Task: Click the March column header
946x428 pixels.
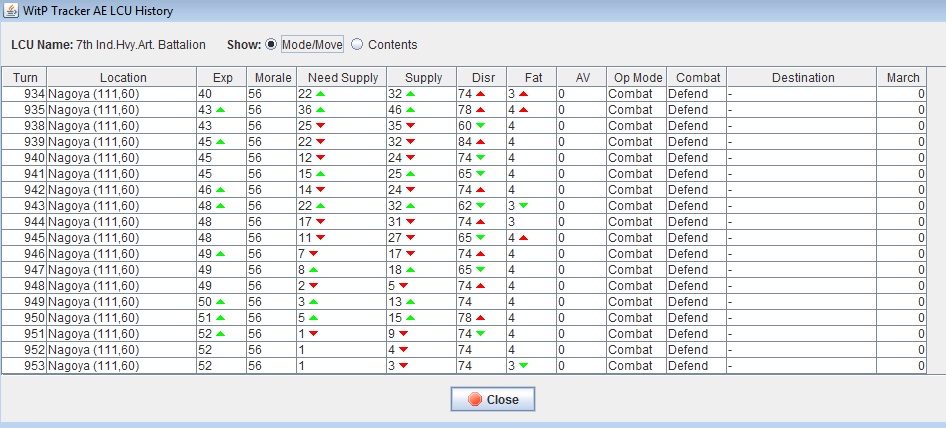Action: pos(902,77)
